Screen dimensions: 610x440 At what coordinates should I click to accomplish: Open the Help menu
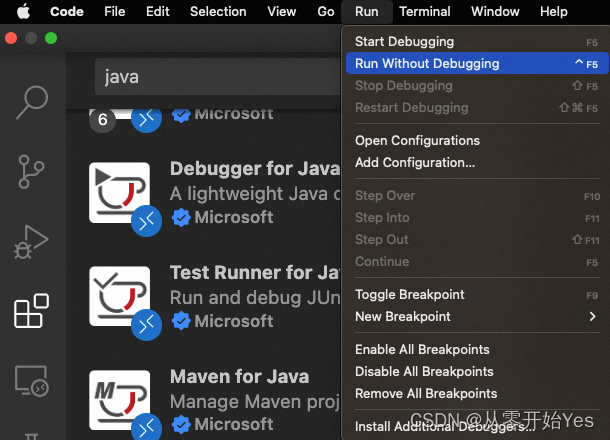[x=554, y=12]
